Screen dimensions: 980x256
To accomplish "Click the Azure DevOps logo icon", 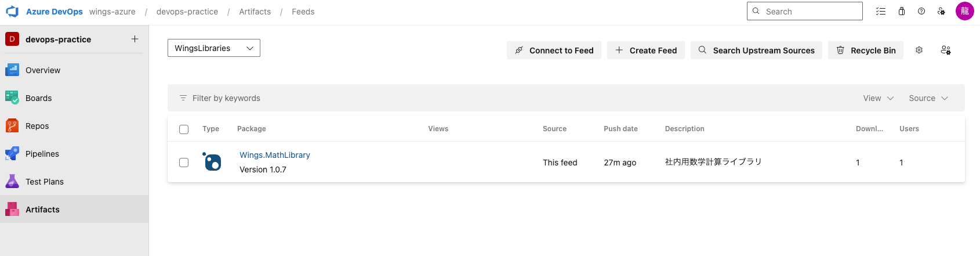I will point(12,12).
